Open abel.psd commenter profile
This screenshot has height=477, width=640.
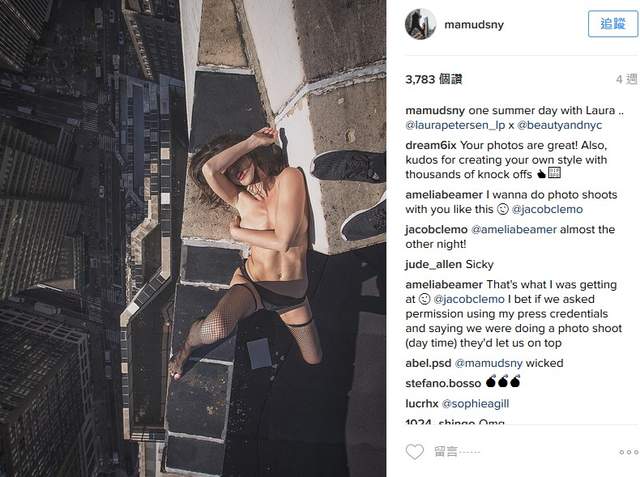[428, 363]
